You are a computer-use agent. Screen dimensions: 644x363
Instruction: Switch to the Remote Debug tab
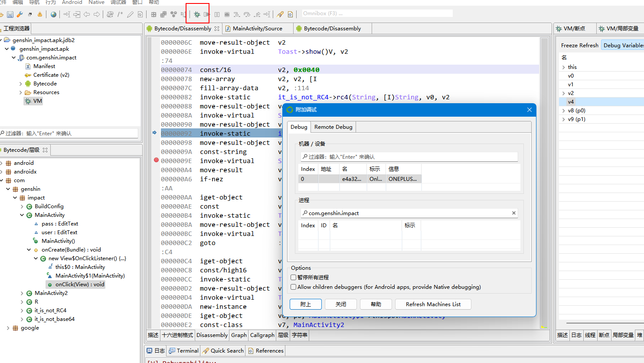tap(333, 127)
